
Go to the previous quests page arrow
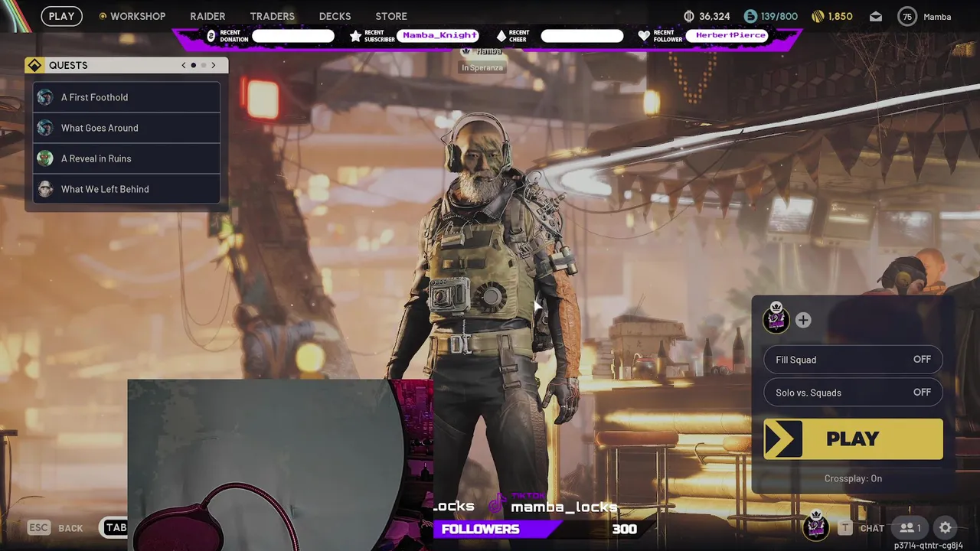(184, 65)
